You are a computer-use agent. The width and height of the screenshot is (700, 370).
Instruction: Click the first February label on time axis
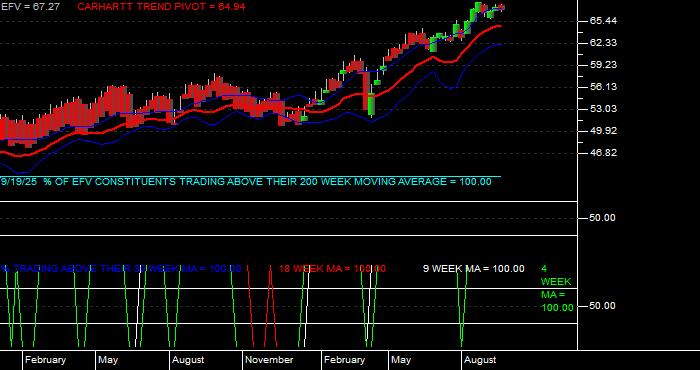[45, 360]
